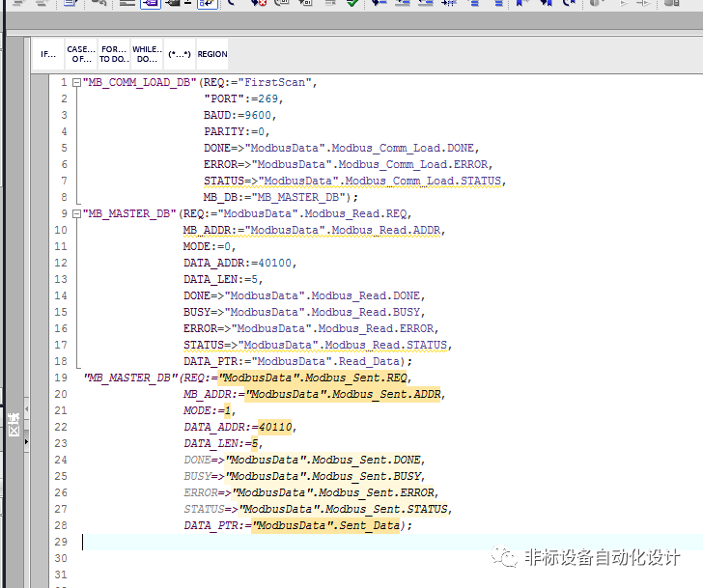Screen dimensions: 703x588
Task: Insert a REGION block
Action: coord(212,54)
